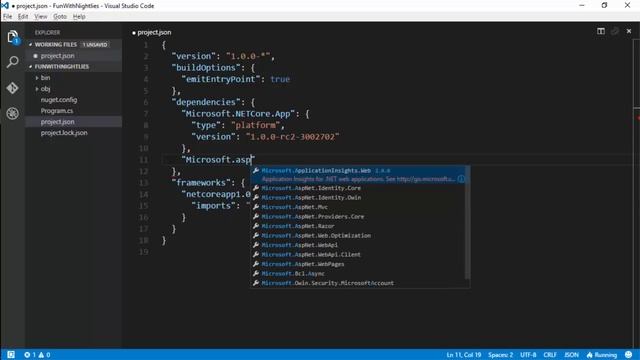640x360 pixels.
Task: Click the EXPLORER panel title
Action: click(47, 32)
